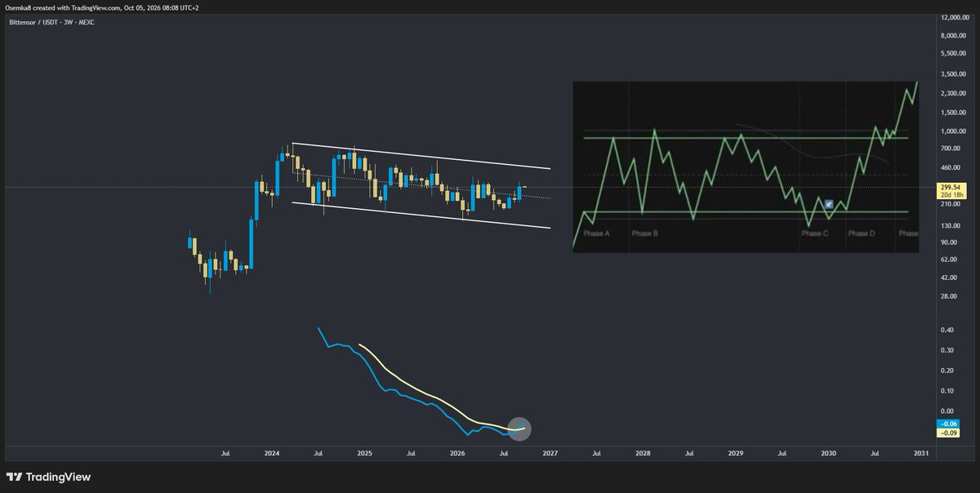This screenshot has width=980, height=493.
Task: Click the 700.00 price axis label
Action: pos(952,148)
